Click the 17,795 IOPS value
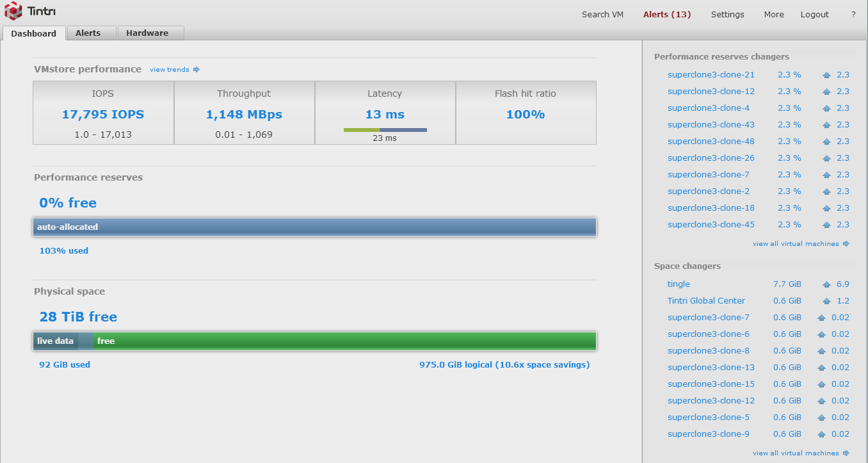The height and width of the screenshot is (463, 868). pyautogui.click(x=103, y=115)
